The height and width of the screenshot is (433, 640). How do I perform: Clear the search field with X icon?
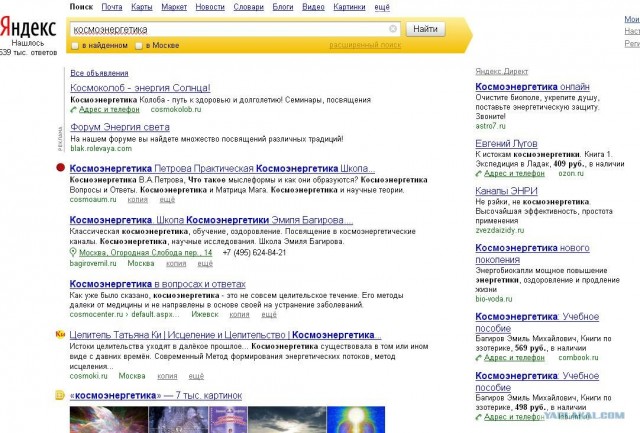tap(393, 29)
